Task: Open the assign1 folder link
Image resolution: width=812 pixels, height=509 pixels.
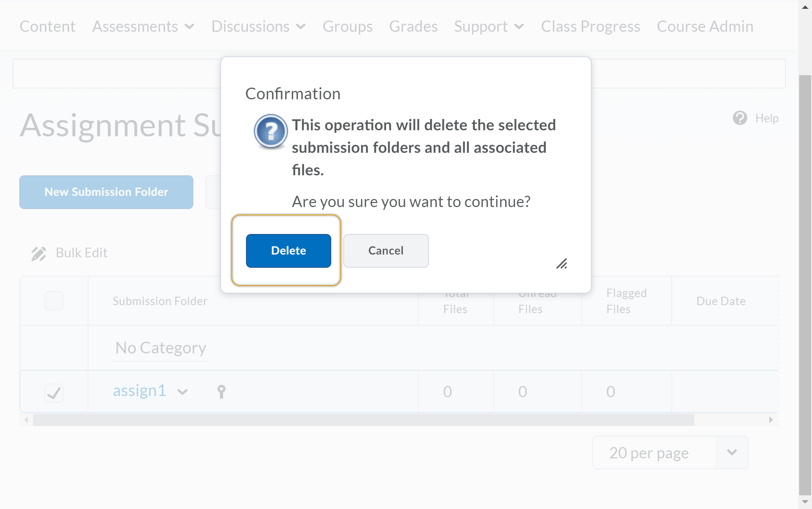Action: click(139, 391)
